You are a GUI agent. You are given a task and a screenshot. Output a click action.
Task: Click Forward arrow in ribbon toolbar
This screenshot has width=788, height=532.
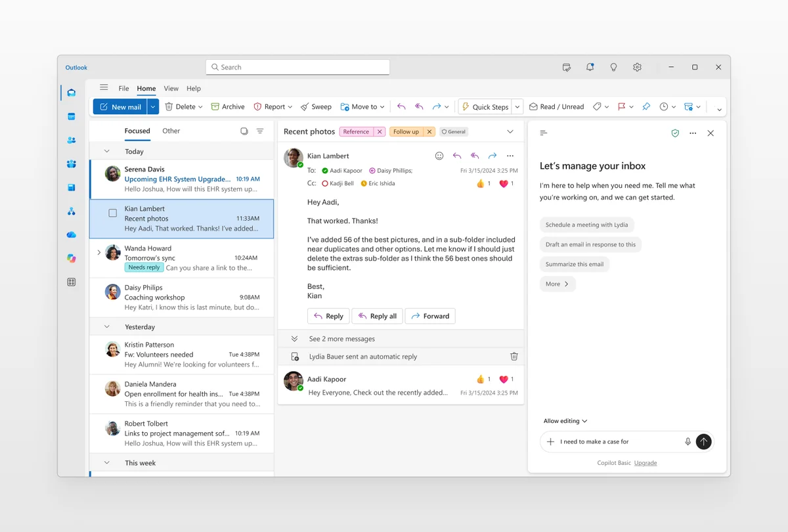(437, 106)
